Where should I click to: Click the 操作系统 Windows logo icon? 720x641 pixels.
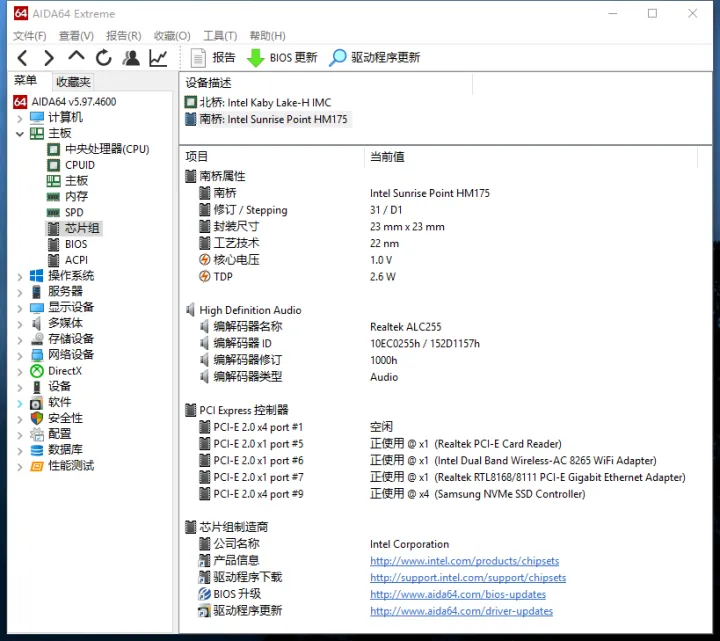click(37, 276)
